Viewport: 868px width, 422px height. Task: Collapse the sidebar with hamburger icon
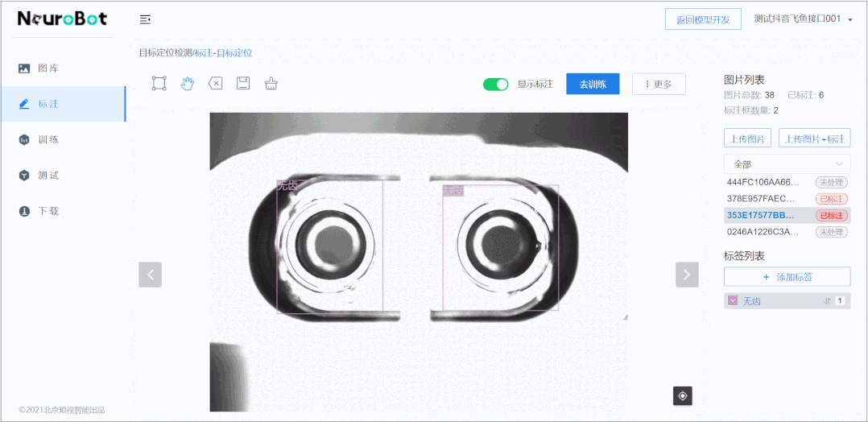click(145, 19)
